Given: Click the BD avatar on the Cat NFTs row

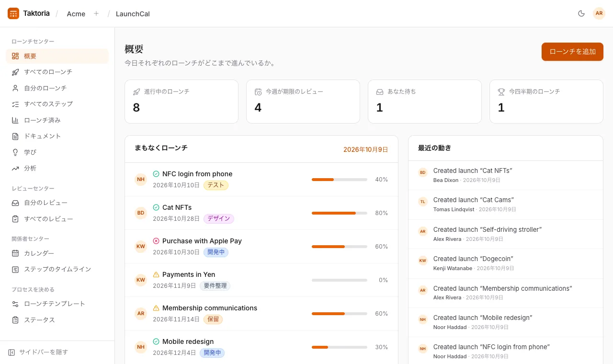Looking at the screenshot, I should [x=141, y=213].
